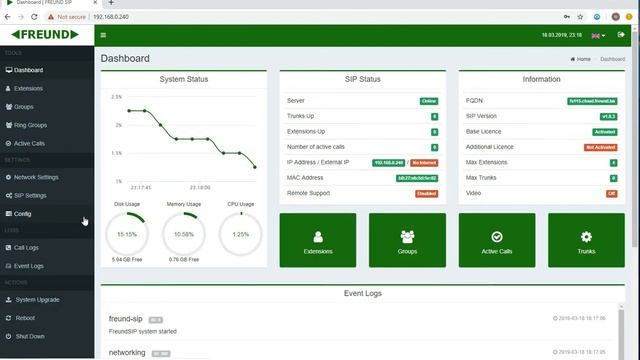The width and height of the screenshot is (640, 360).
Task: Open a new browser tab
Action: (x=111, y=3)
